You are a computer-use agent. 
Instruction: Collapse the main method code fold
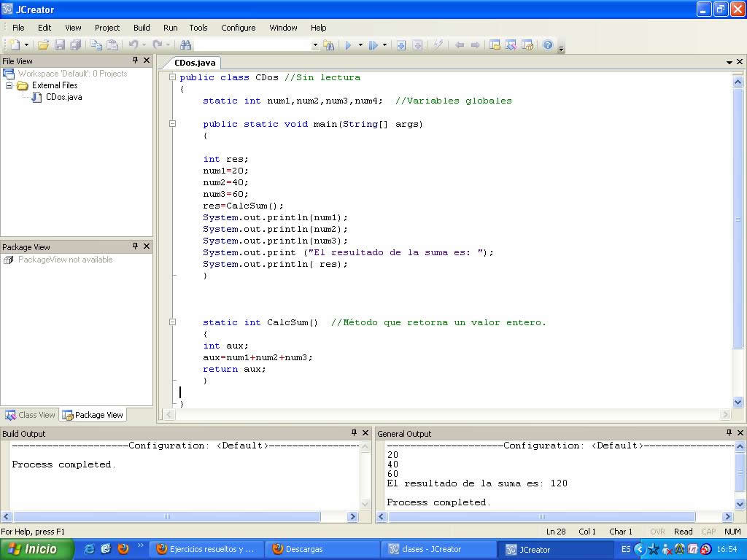[172, 124]
